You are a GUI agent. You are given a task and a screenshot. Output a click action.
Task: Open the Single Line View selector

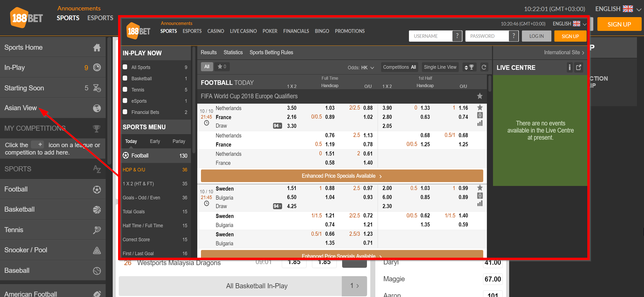click(440, 67)
